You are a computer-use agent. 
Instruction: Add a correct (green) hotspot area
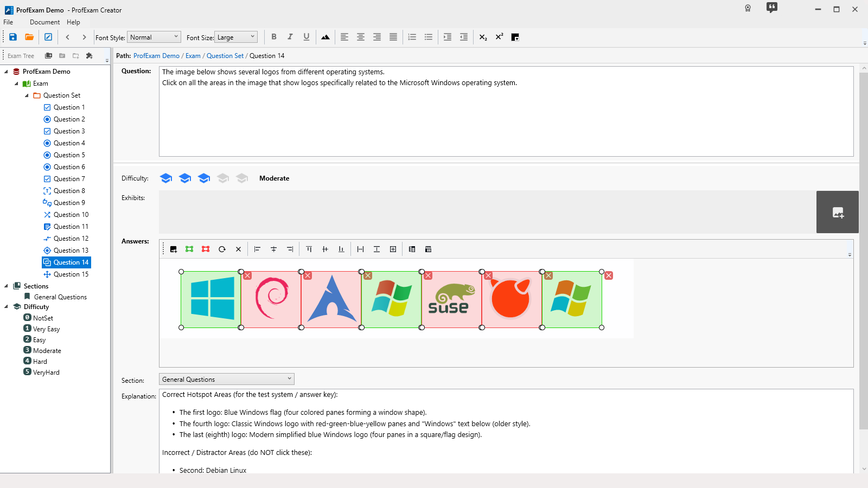[x=189, y=249]
